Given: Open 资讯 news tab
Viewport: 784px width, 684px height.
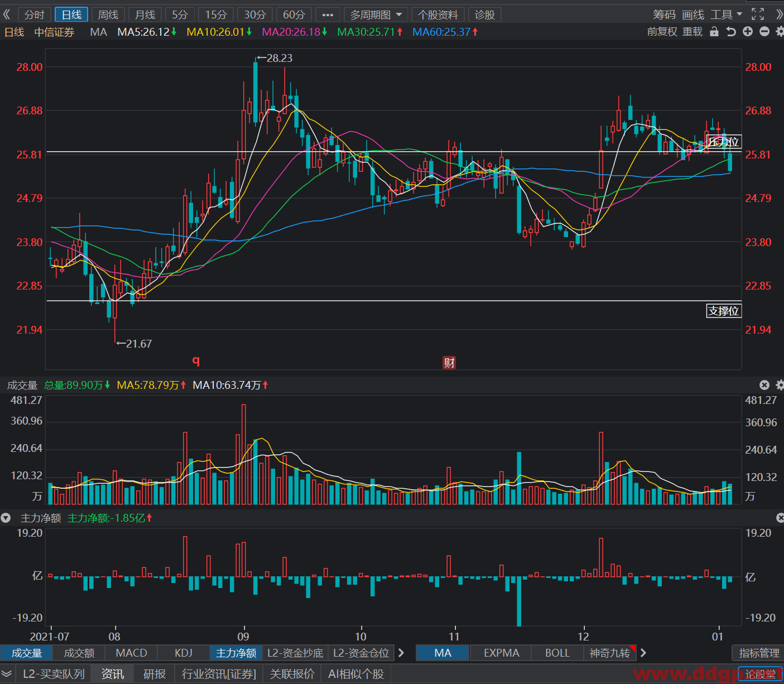Looking at the screenshot, I should point(113,674).
